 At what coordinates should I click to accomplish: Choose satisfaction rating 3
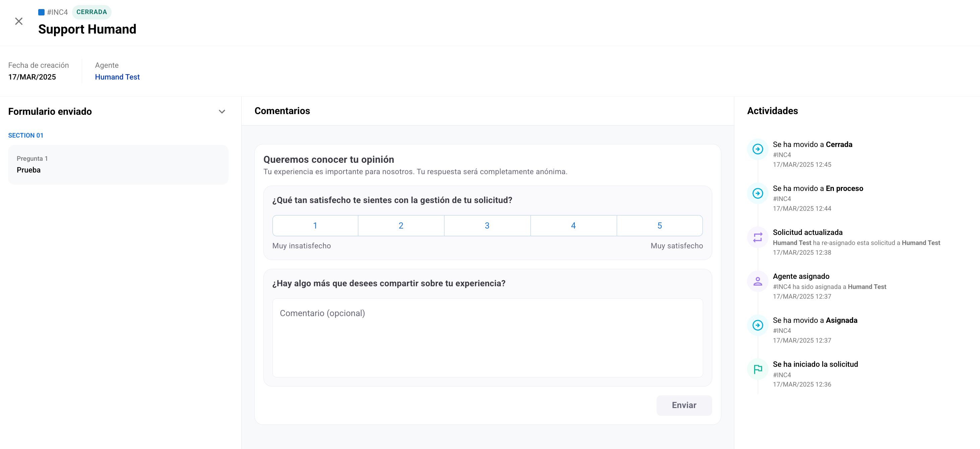point(487,226)
